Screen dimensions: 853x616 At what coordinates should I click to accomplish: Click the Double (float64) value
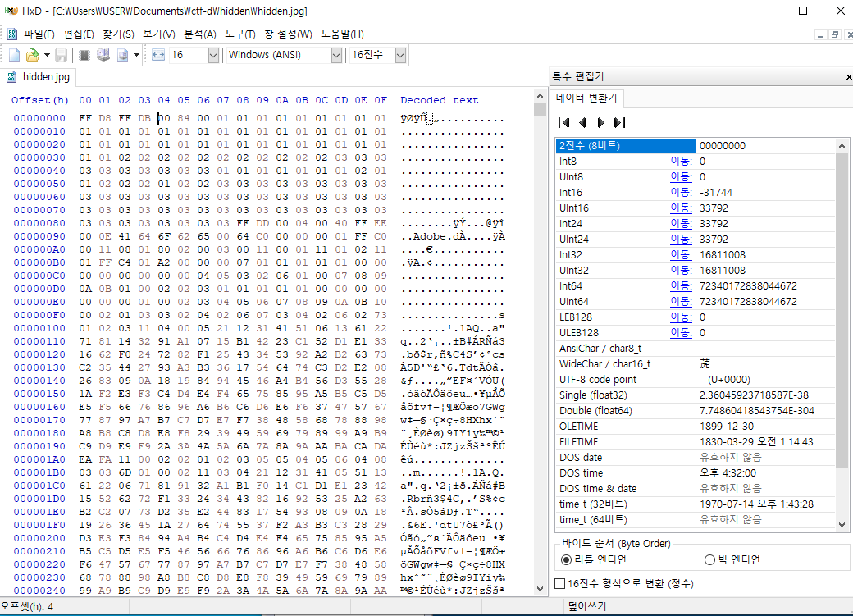pyautogui.click(x=757, y=411)
